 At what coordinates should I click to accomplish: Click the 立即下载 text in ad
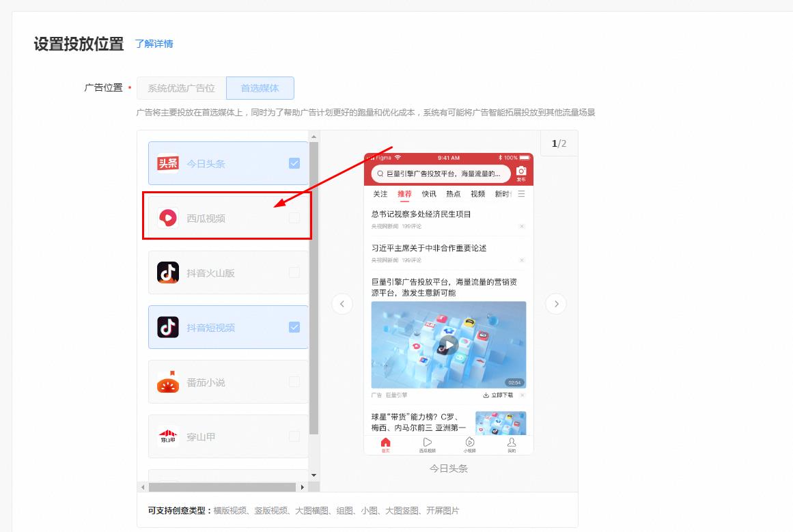[x=502, y=395]
